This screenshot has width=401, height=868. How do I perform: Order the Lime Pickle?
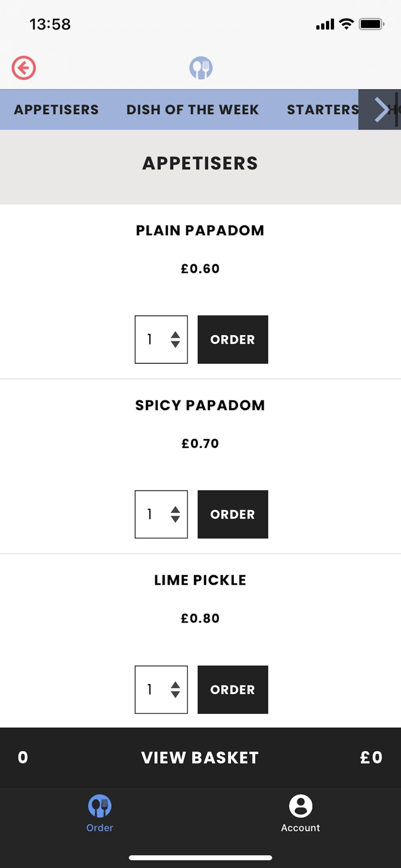click(233, 690)
